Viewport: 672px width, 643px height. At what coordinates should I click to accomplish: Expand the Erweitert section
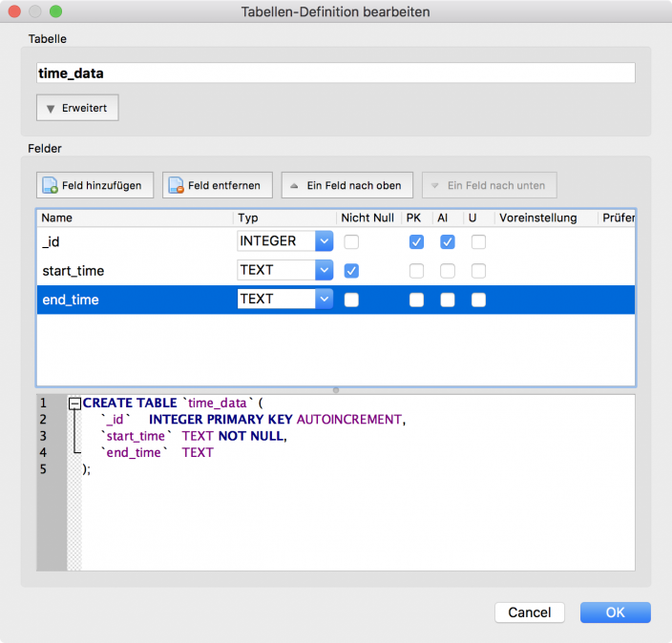click(x=77, y=109)
